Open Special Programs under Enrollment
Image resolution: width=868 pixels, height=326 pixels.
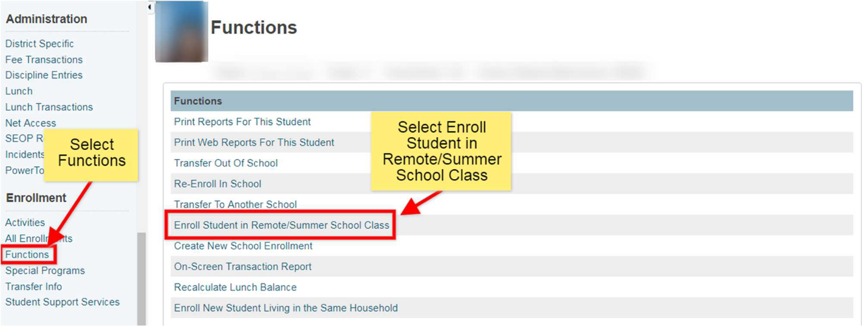[x=45, y=271]
